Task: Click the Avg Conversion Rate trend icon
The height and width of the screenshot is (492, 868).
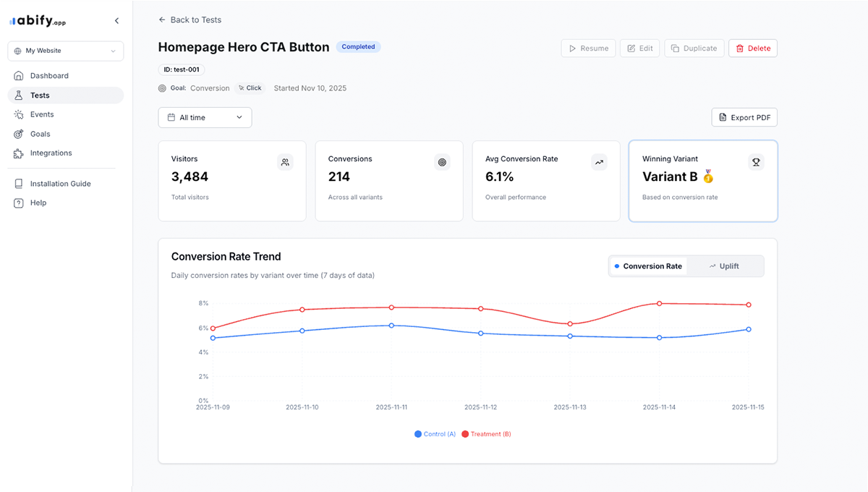Action: [599, 163]
